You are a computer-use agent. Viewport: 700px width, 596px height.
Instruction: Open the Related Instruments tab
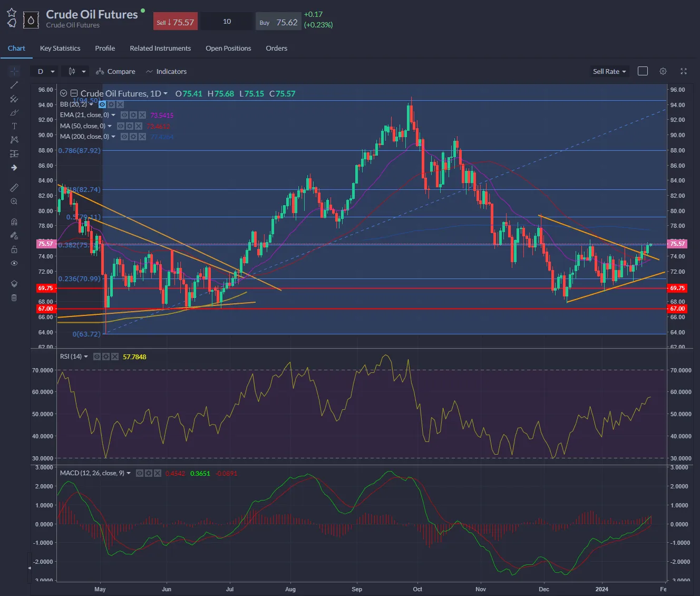(160, 48)
